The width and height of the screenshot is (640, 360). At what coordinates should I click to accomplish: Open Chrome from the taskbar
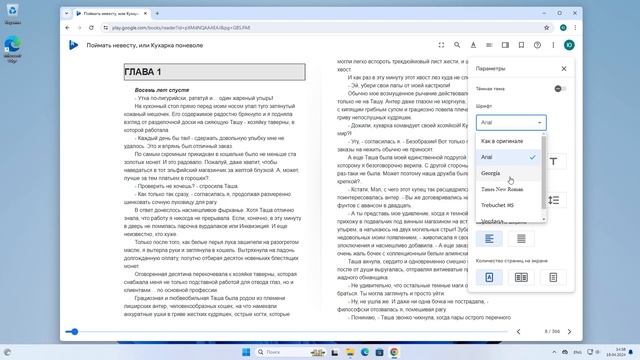coord(394,352)
